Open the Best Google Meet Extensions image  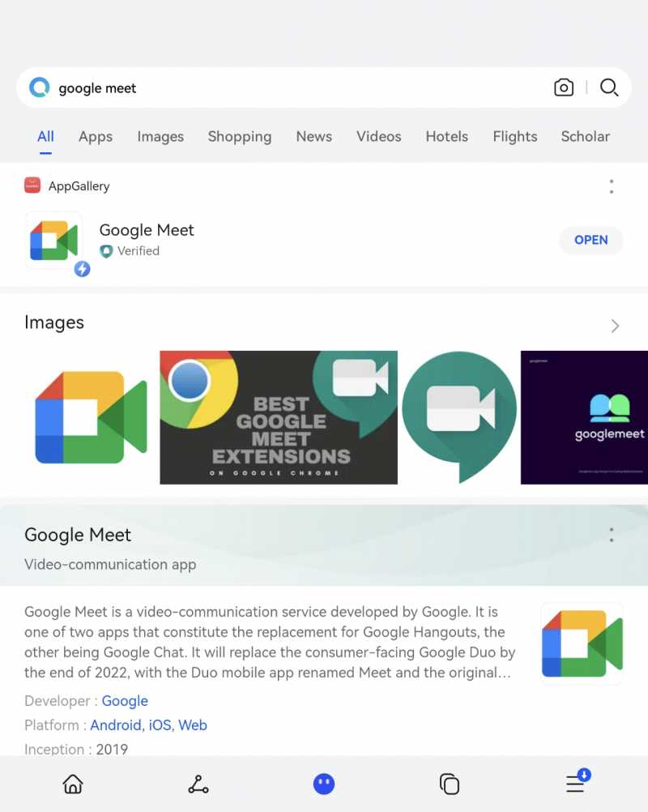click(x=279, y=417)
